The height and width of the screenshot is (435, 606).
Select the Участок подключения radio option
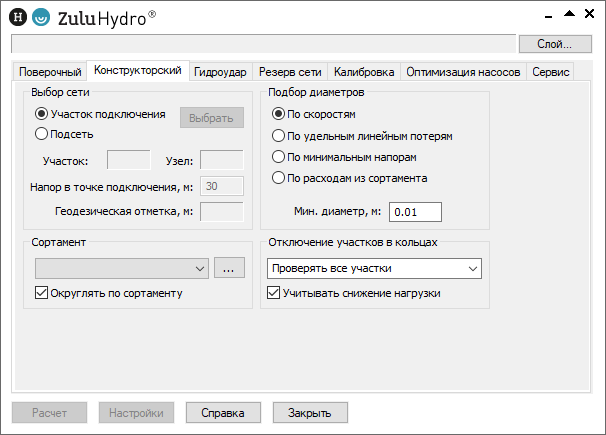click(42, 114)
